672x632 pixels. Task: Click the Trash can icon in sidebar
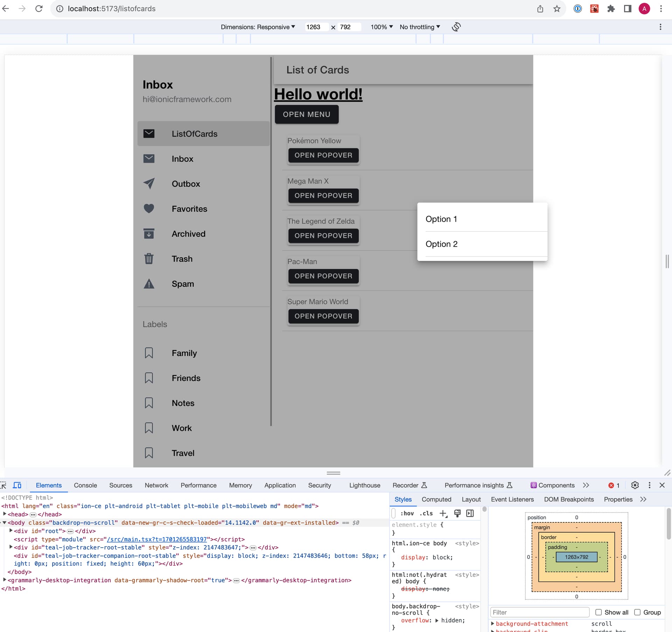point(149,259)
